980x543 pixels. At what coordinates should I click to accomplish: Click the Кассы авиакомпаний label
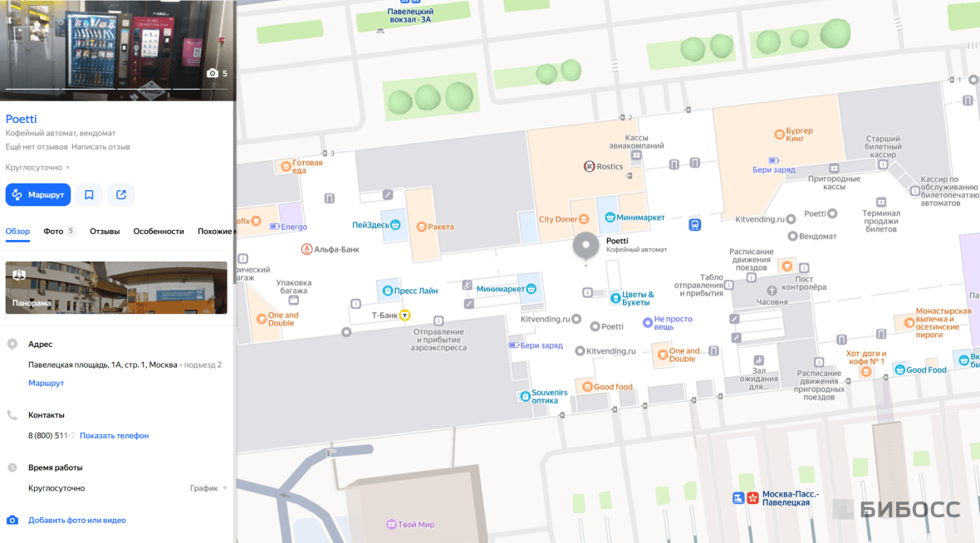636,142
